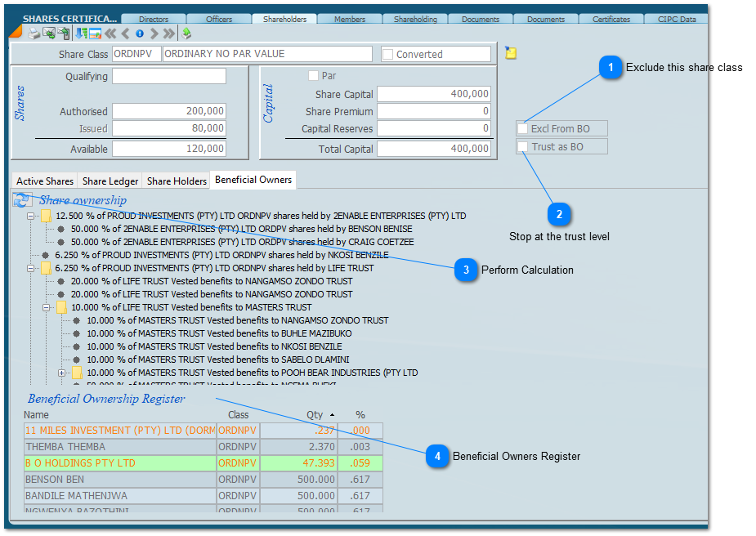The height and width of the screenshot is (536, 756).
Task: Open the Directors tab
Action: [154, 19]
